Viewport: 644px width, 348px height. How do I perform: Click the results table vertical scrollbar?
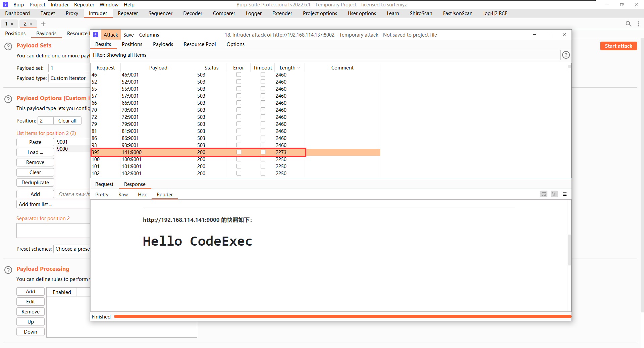coord(569,66)
